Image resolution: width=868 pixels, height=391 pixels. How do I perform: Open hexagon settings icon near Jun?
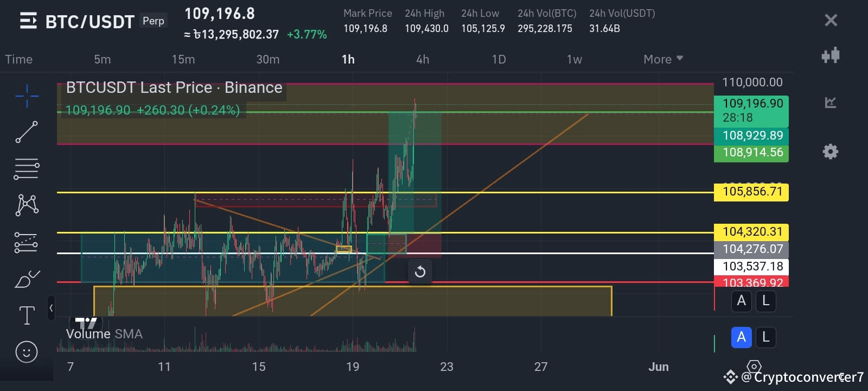tap(754, 367)
